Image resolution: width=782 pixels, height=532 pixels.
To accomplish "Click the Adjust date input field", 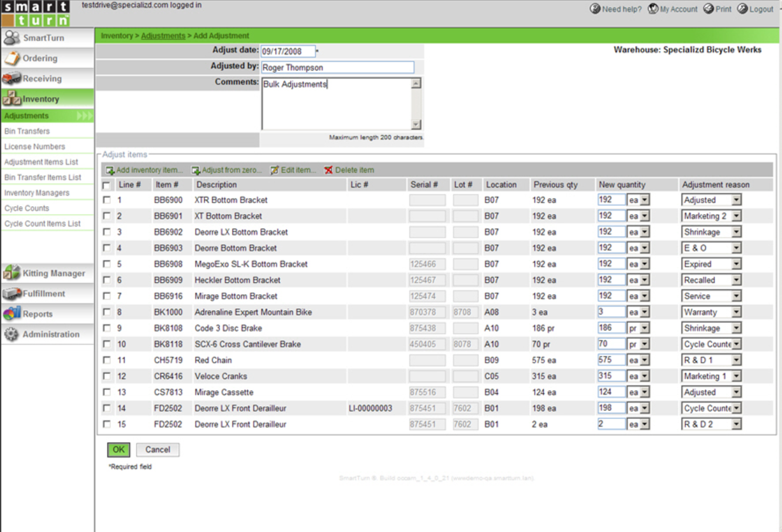I will [x=288, y=52].
